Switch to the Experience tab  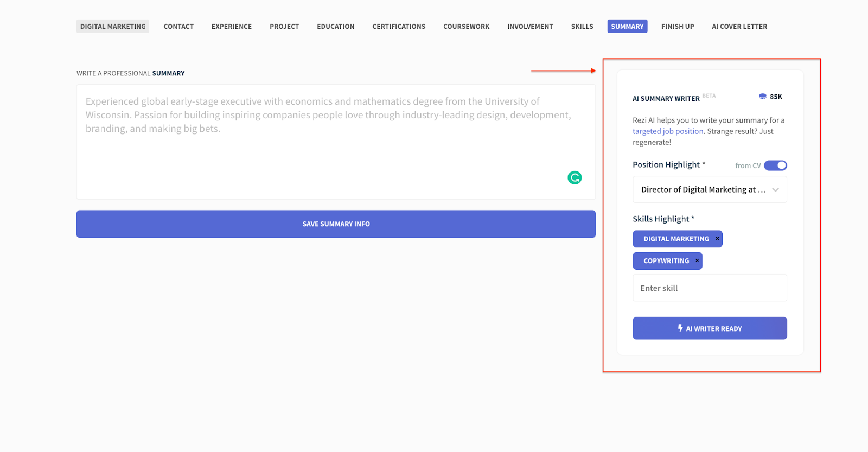click(x=232, y=26)
